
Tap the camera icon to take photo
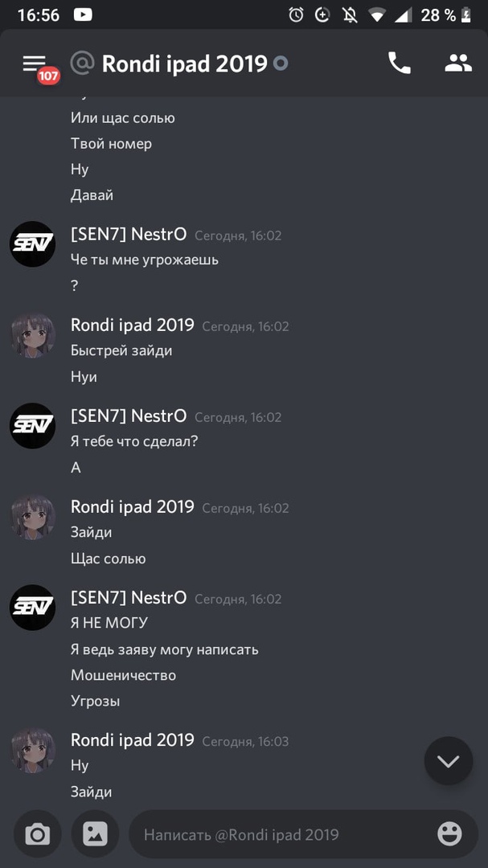38,833
